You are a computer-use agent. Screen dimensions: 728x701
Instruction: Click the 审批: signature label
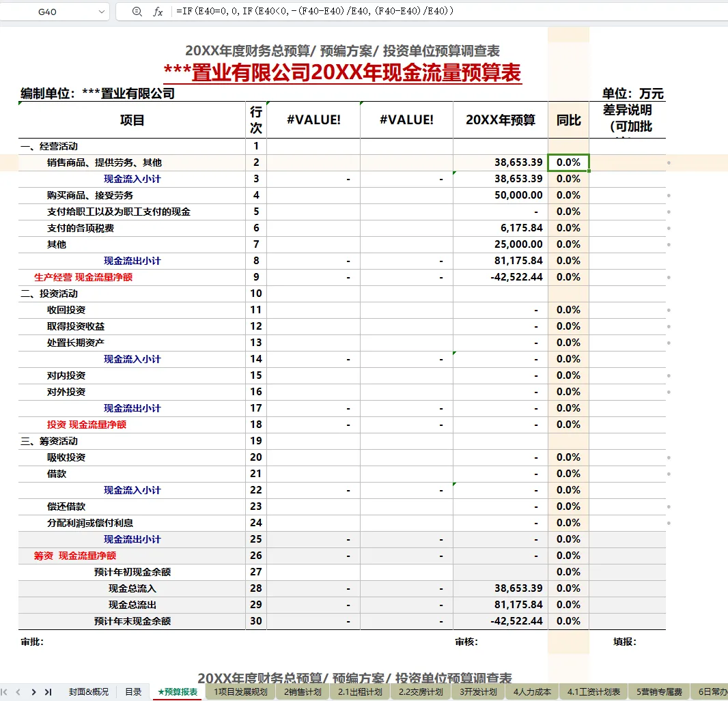[32, 642]
